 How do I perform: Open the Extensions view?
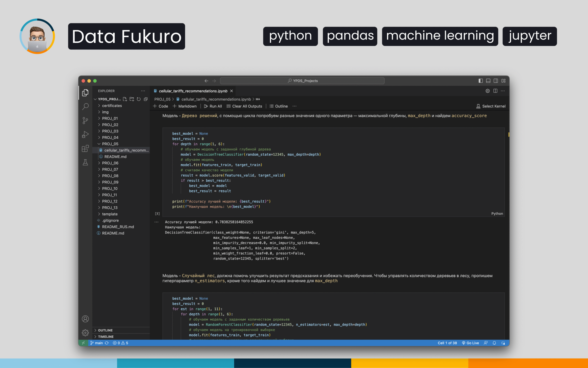click(85, 149)
